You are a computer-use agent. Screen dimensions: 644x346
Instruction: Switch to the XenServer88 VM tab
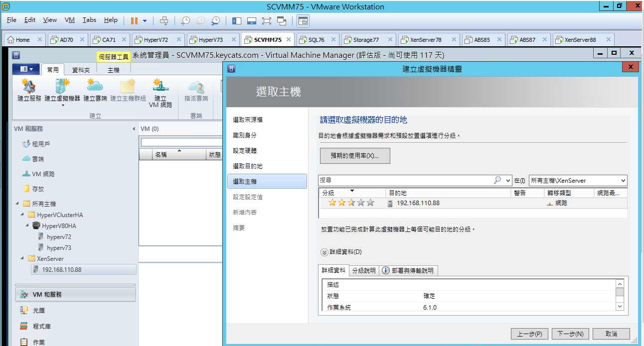pos(580,40)
